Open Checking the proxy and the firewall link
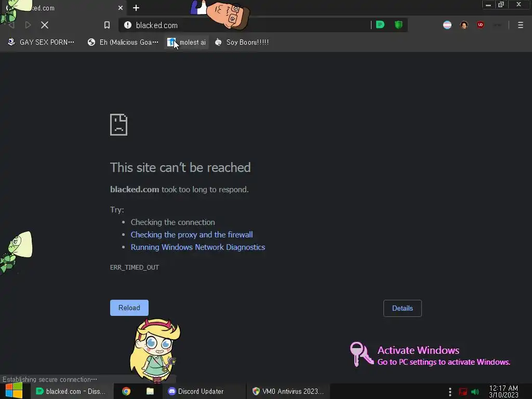The image size is (532, 399). [x=192, y=235]
